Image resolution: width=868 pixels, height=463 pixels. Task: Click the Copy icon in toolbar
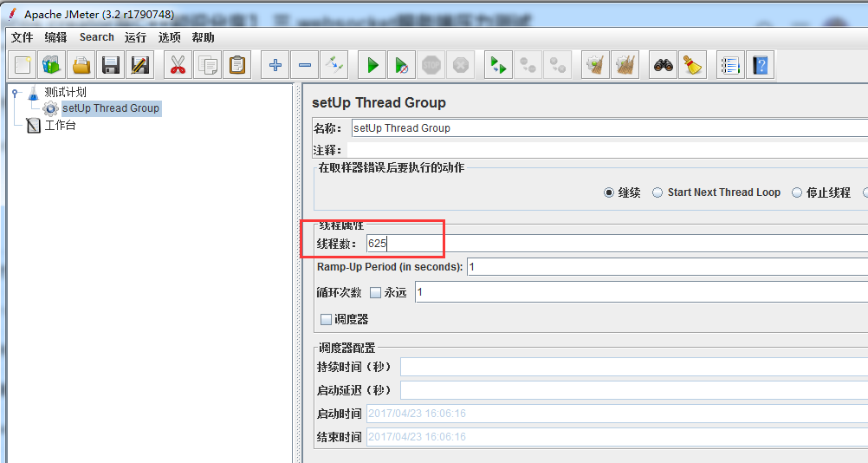pos(208,65)
